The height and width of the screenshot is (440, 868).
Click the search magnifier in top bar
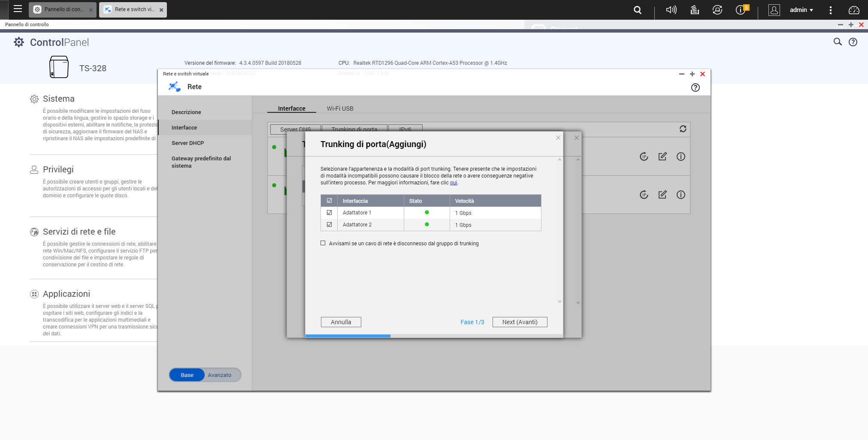[x=638, y=10]
